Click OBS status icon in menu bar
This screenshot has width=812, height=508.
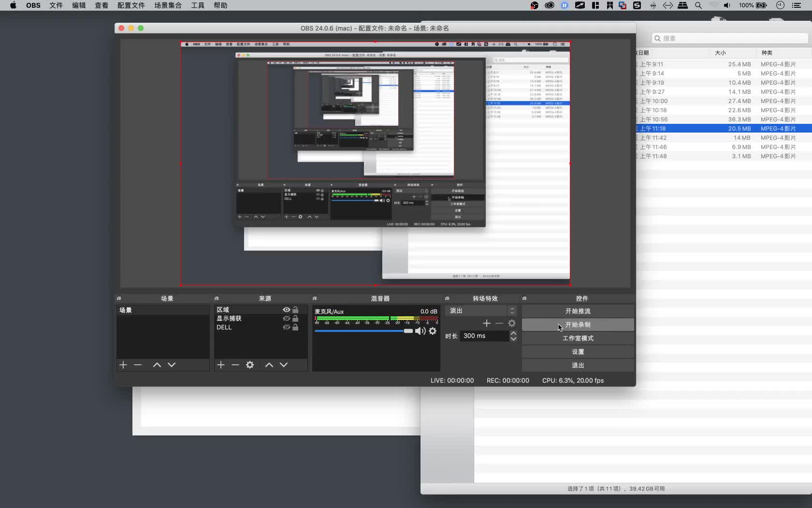534,5
